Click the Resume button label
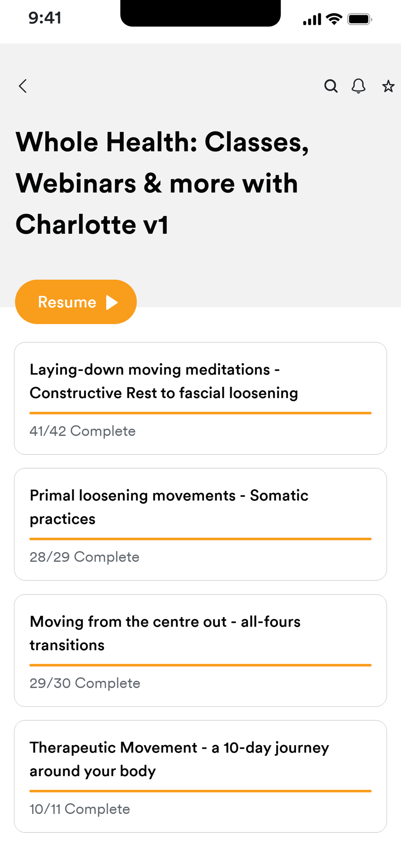Screen dimensions: 401x868 coord(67,302)
